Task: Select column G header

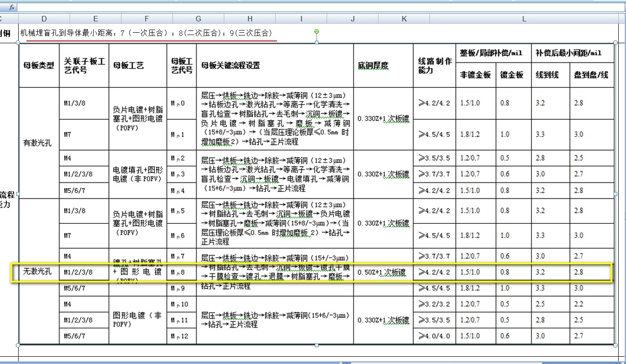Action: 198,19
